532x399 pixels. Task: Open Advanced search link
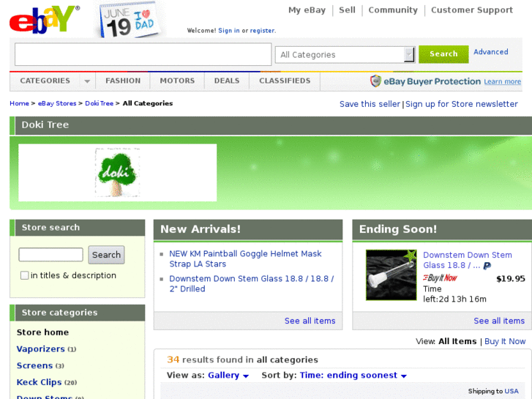[x=490, y=52]
